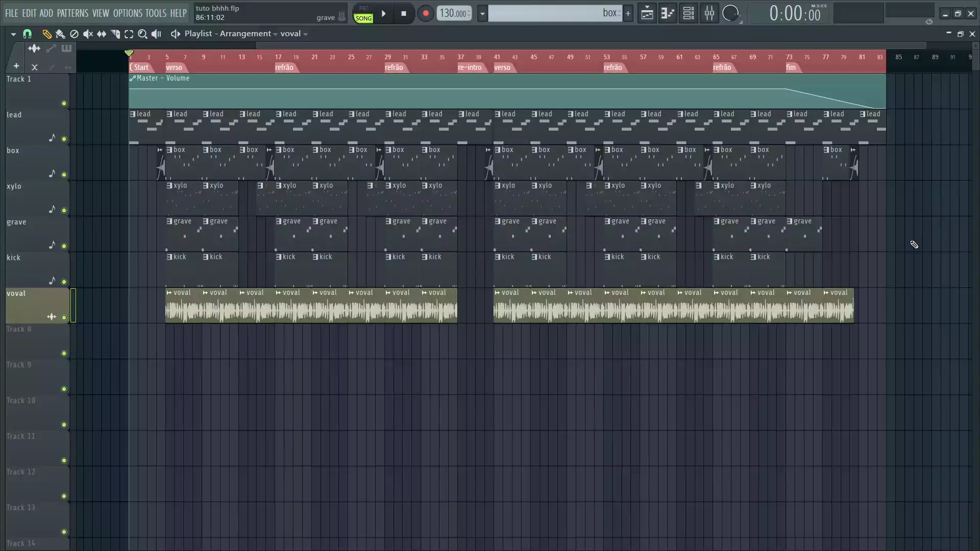Click the plus icon above Track 1
Screen dimensions: 980x551
16,66
